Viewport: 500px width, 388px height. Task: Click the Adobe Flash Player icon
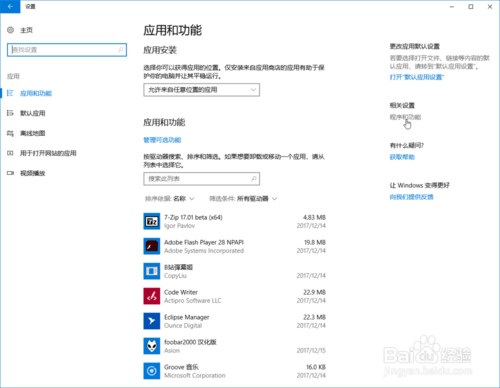click(152, 246)
